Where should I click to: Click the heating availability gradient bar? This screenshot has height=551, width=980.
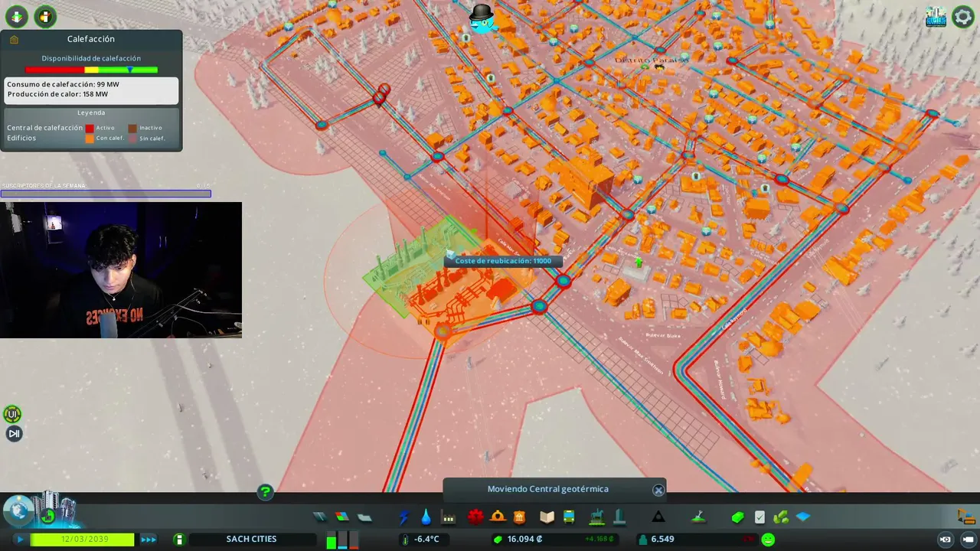click(91, 70)
